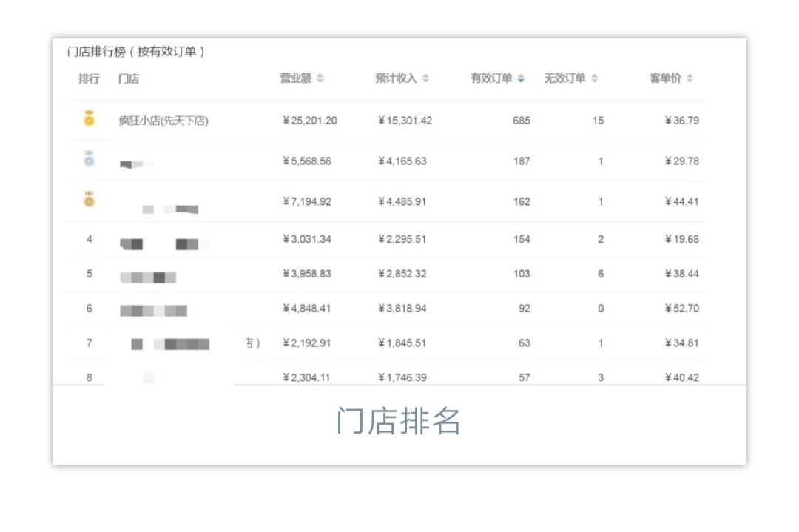Select revenue value ¥2,304.11
The height and width of the screenshot is (532, 799).
pos(307,377)
